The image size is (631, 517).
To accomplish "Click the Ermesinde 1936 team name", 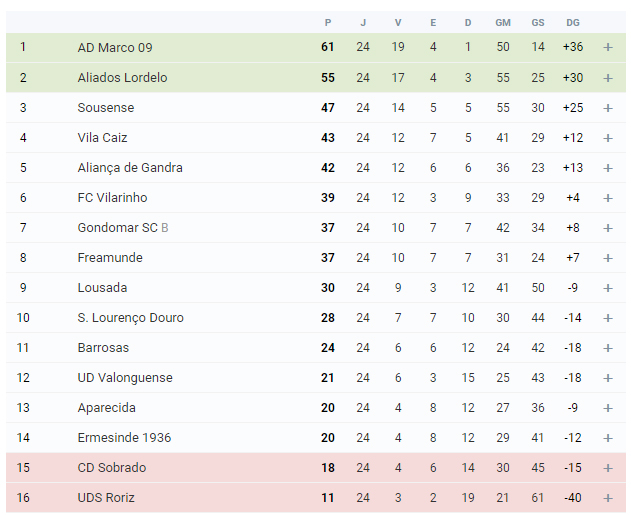I will point(124,437).
